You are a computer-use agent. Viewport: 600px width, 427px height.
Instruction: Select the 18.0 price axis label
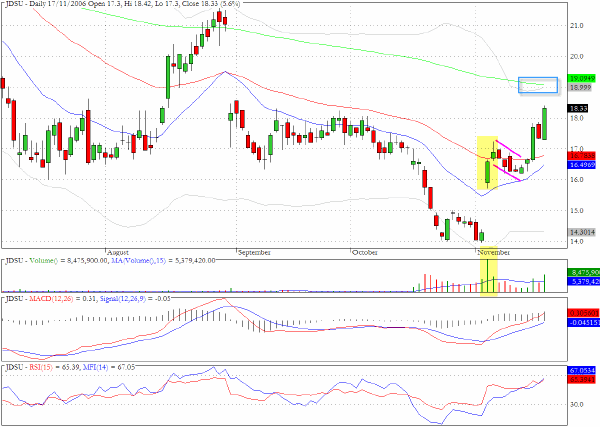576,118
